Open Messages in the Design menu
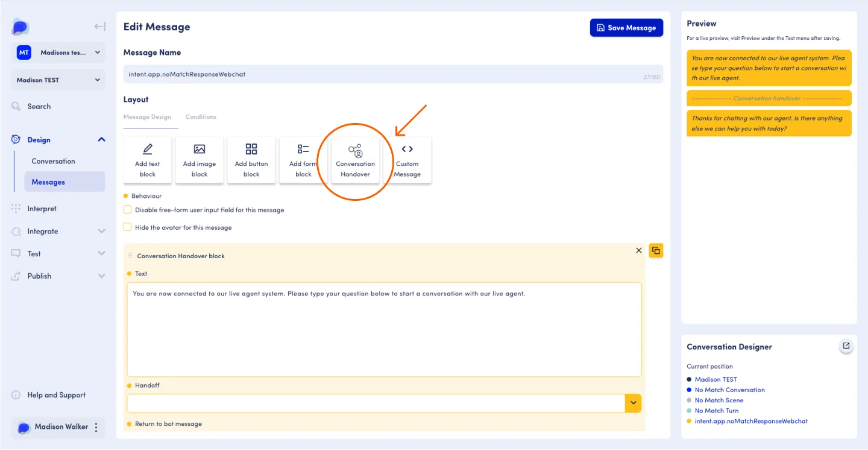This screenshot has height=450, width=868. [x=64, y=182]
